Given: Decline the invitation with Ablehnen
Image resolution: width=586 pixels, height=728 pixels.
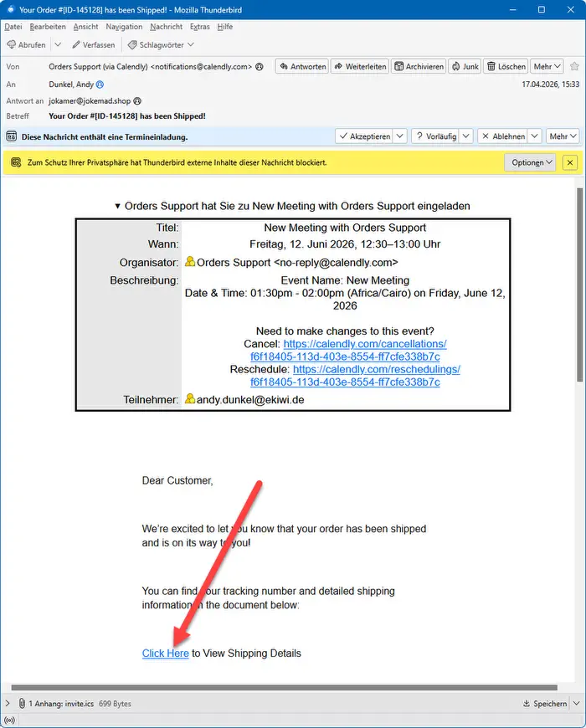Looking at the screenshot, I should pos(503,136).
